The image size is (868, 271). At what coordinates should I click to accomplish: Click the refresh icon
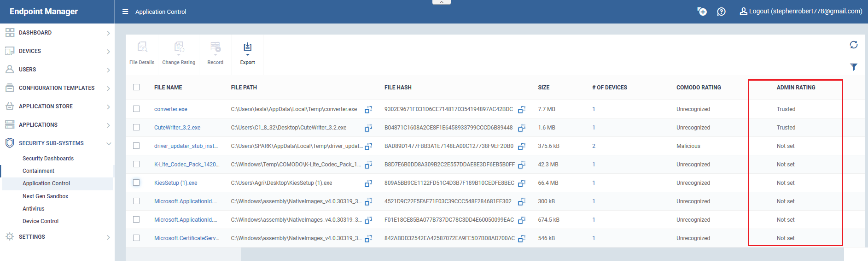(854, 45)
